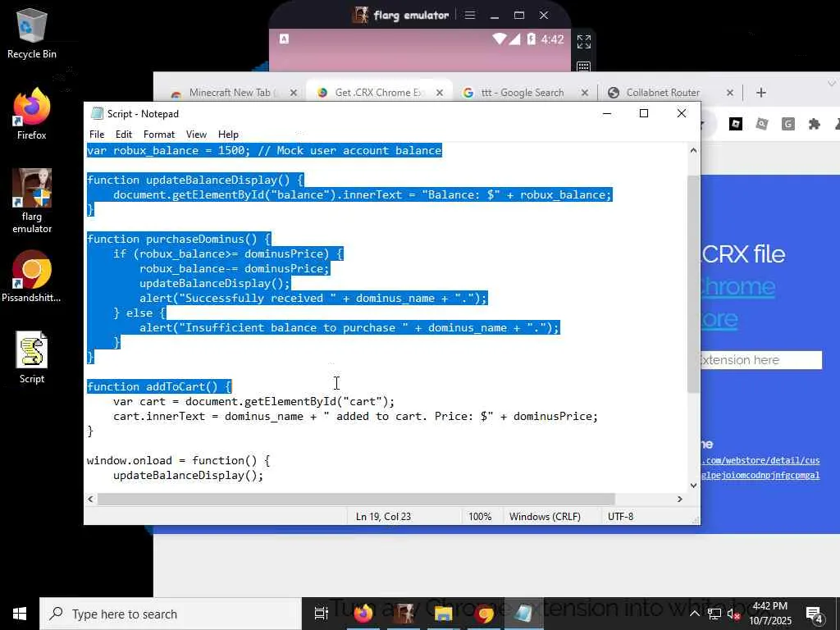This screenshot has width=840, height=630.
Task: Open Notepad Format menu
Action: 159,135
